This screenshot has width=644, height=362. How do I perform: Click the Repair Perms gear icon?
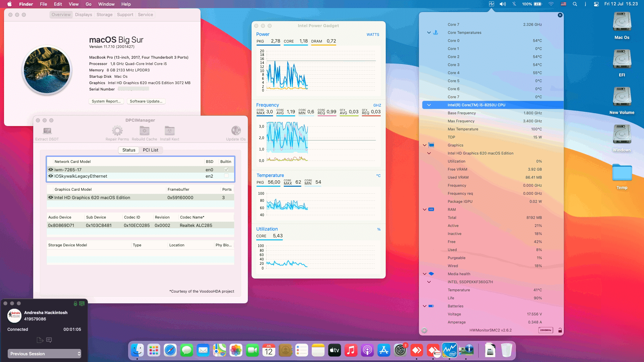pyautogui.click(x=117, y=131)
